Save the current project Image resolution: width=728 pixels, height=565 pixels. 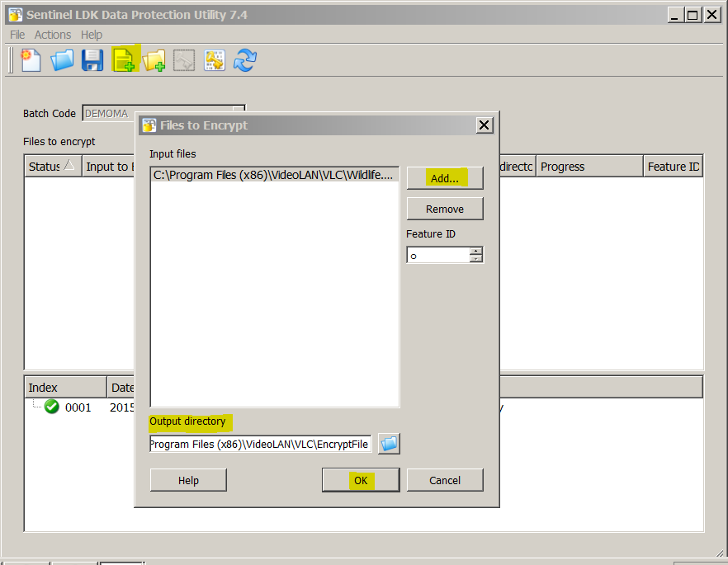[x=92, y=59]
